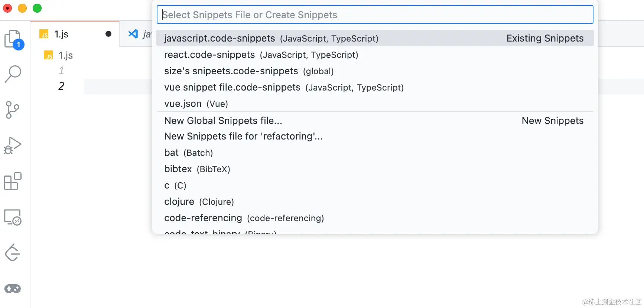Click the activity bar icon above the gamepad

point(13,253)
